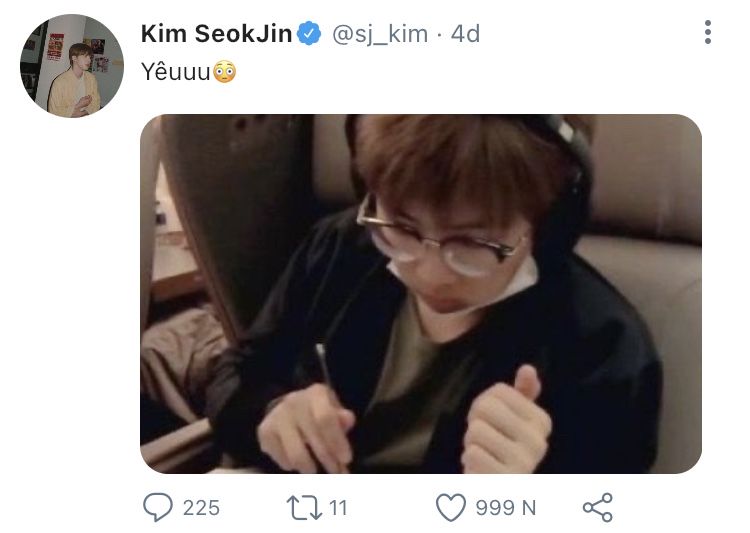This screenshot has width=750, height=533.
Task: Click the display name Kim SeokJin
Action: coord(217,34)
